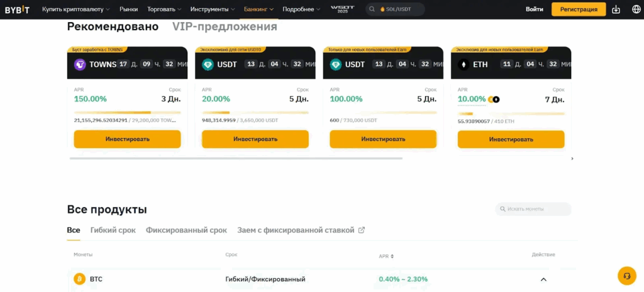This screenshot has width=644, height=292.
Task: Open the language globe icon
Action: (635, 9)
